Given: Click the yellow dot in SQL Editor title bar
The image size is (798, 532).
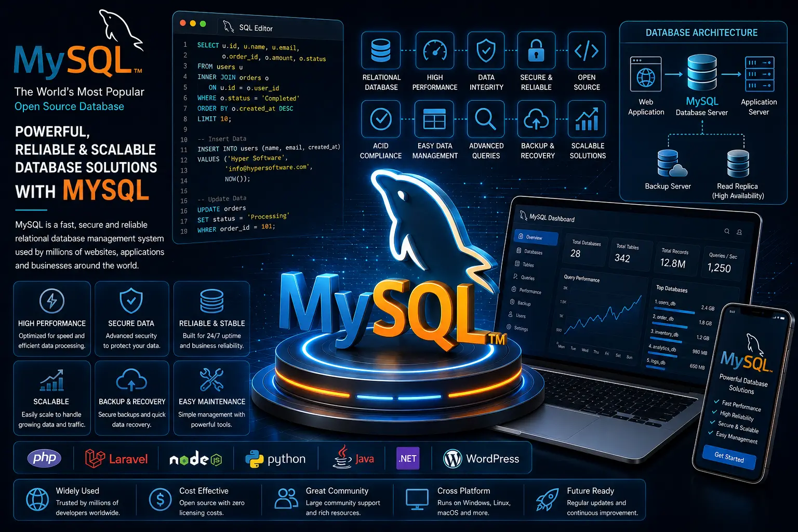Looking at the screenshot, I should tap(193, 23).
